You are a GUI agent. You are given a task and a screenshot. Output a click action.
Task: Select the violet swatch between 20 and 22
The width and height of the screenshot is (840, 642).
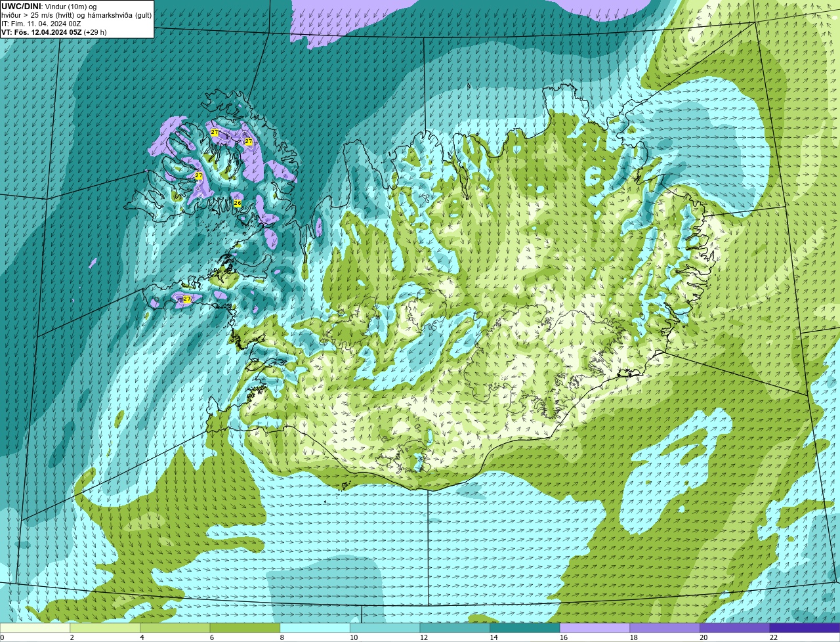pos(734,628)
